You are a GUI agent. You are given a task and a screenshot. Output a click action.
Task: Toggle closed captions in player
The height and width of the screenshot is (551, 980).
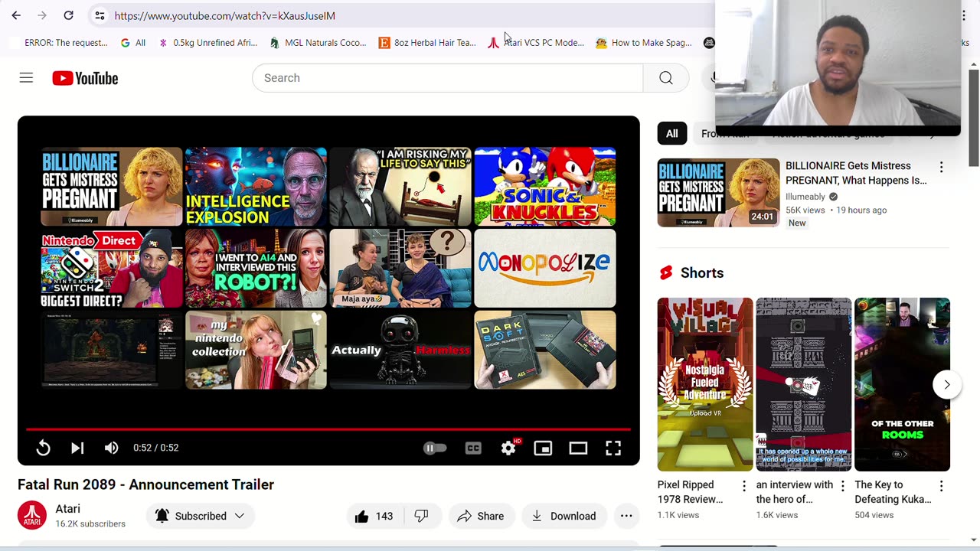tap(473, 448)
